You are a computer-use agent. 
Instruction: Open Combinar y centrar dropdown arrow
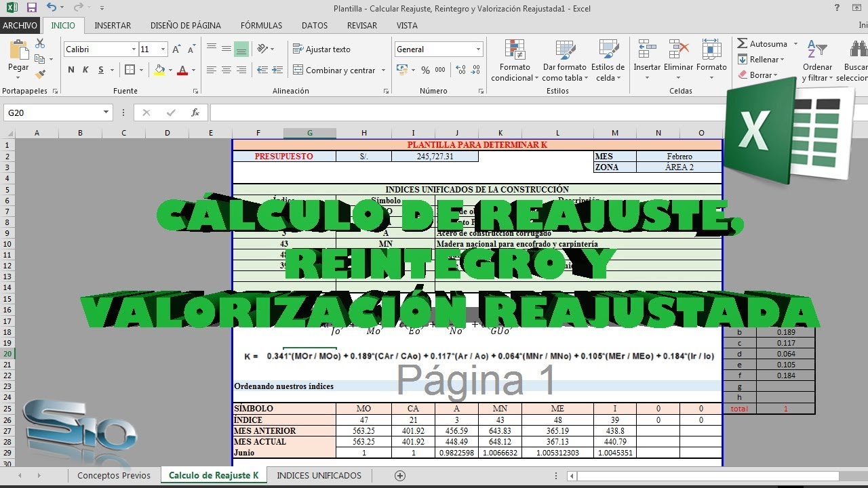pos(384,70)
